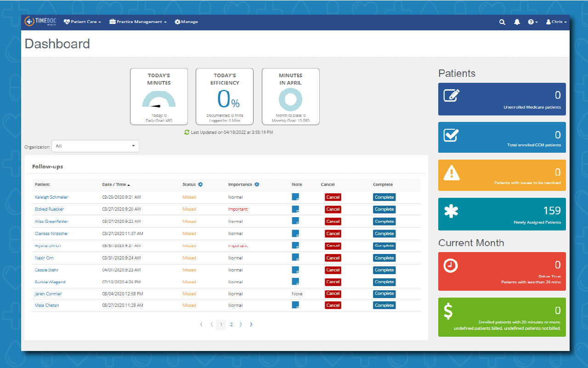Open the note icon for Aliza Greenfelder
This screenshot has height=368, width=588.
coord(295,221)
